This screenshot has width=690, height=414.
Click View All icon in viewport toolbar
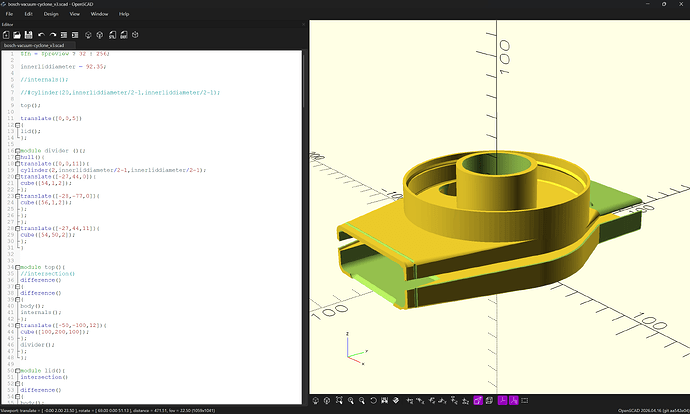(339, 400)
